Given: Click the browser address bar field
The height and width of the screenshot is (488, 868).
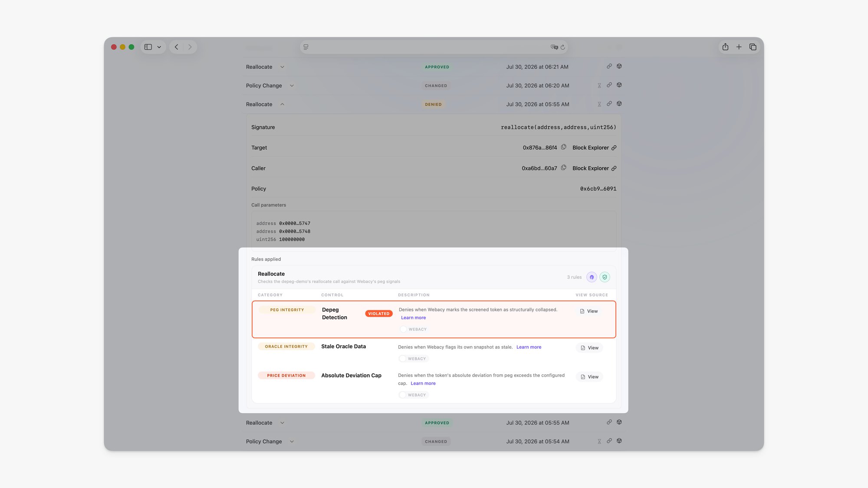Looking at the screenshot, I should tap(434, 47).
